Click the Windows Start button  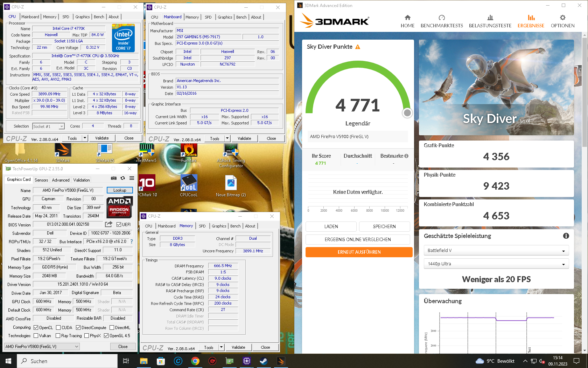[x=8, y=361]
